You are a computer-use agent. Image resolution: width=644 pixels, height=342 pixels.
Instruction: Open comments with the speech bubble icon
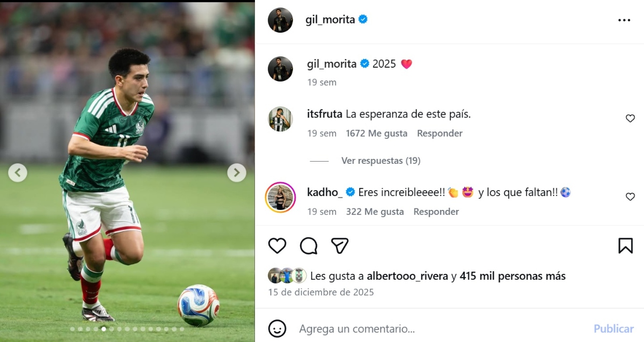[x=308, y=246]
